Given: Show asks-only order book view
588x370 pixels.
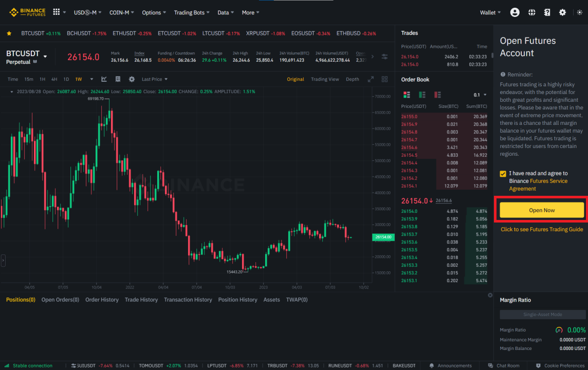Looking at the screenshot, I should (437, 95).
